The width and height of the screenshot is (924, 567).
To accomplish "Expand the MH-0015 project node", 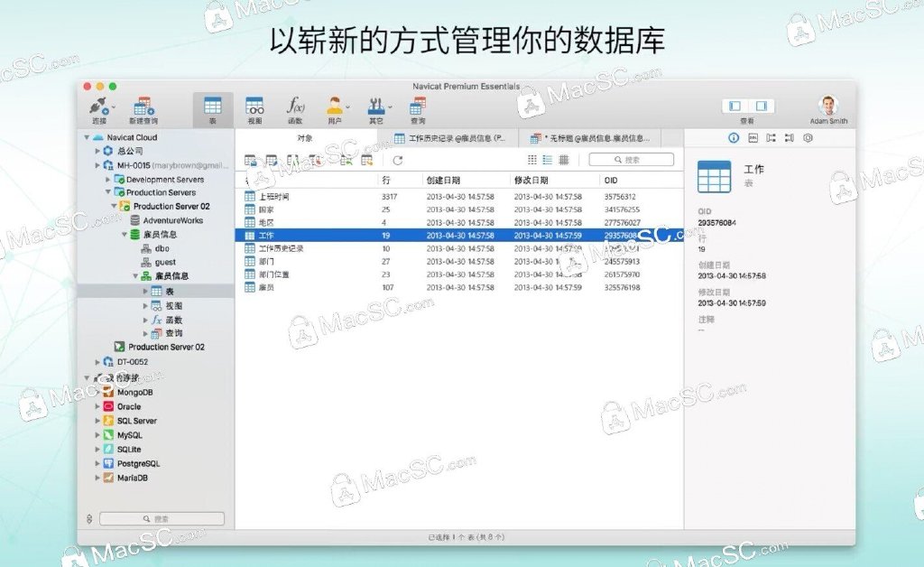I will coord(97,165).
